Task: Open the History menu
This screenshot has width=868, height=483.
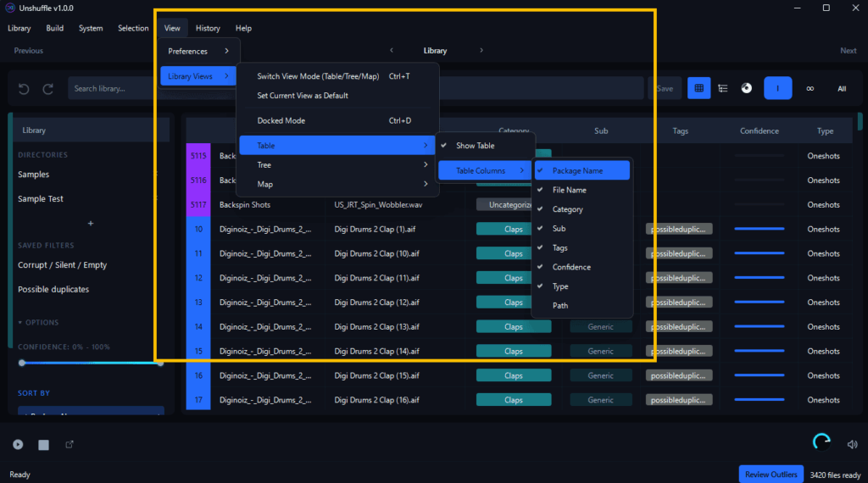Action: coord(208,28)
